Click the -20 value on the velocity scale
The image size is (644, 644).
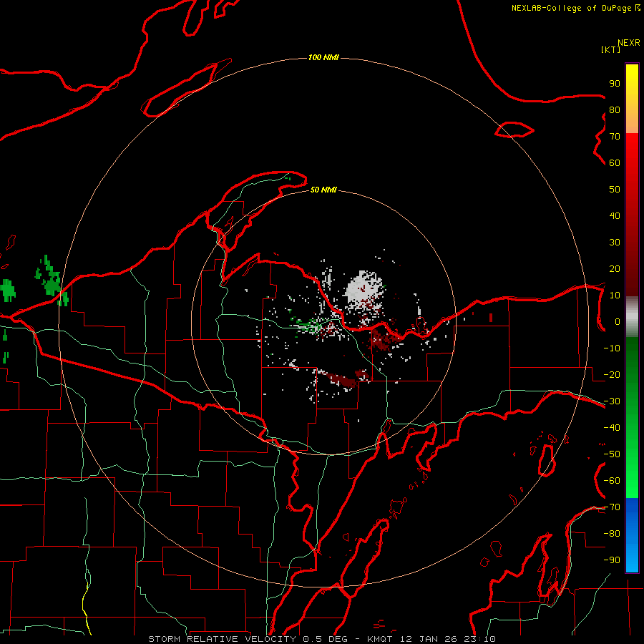coord(612,374)
